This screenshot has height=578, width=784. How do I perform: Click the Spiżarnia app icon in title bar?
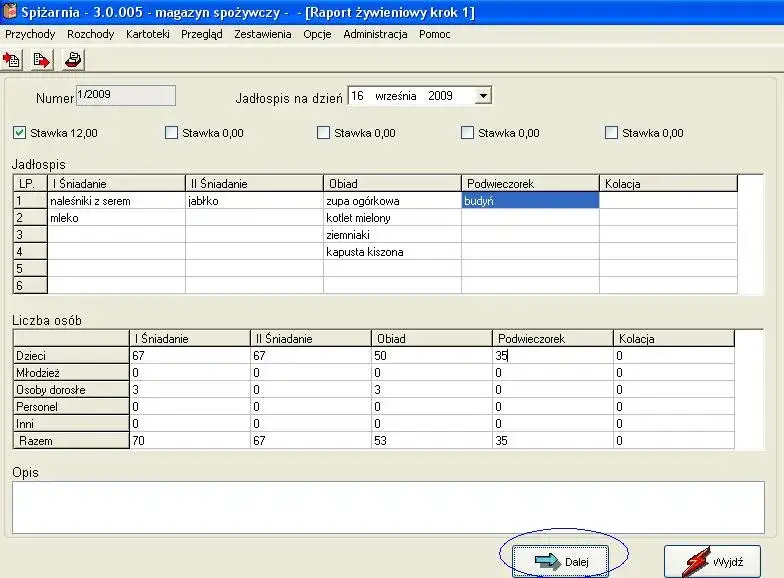click(x=10, y=12)
